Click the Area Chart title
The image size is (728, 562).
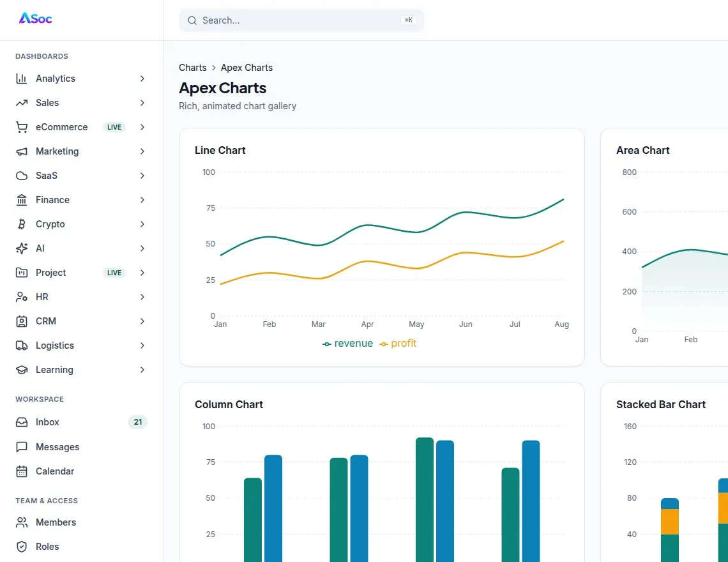(642, 151)
